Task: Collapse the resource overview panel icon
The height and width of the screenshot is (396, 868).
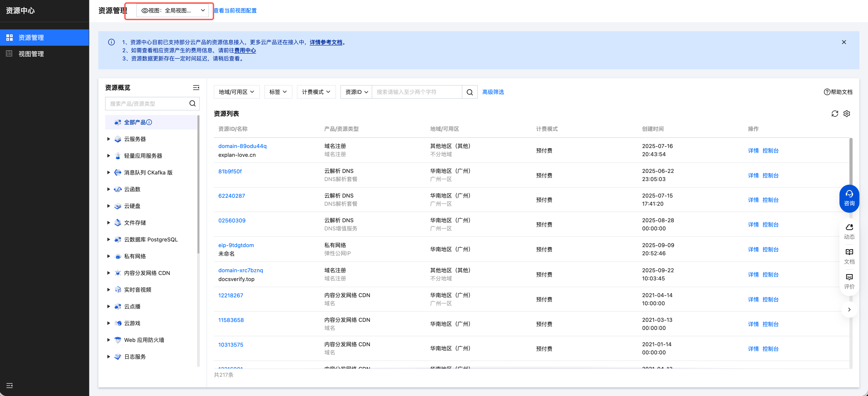Action: pyautogui.click(x=196, y=88)
